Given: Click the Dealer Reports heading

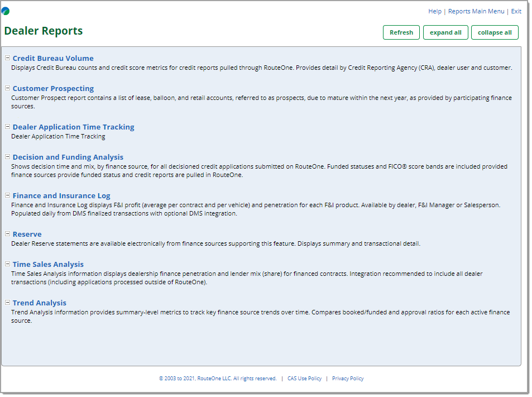Looking at the screenshot, I should [x=44, y=31].
